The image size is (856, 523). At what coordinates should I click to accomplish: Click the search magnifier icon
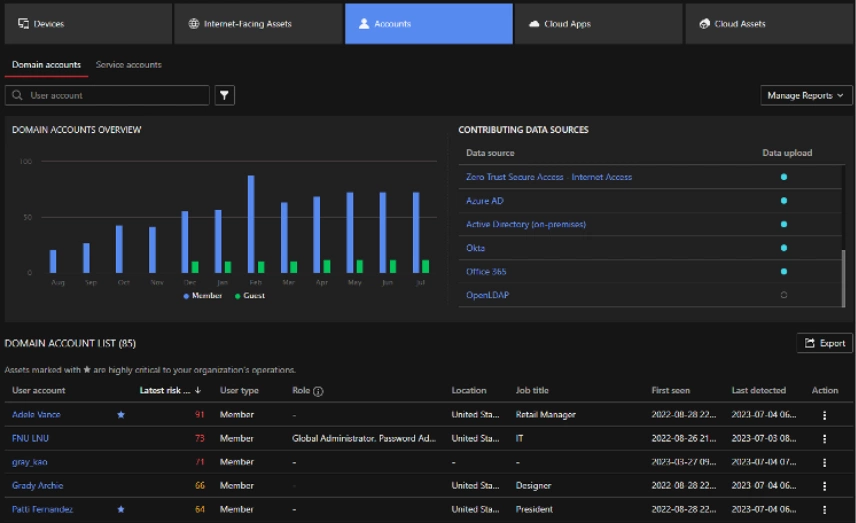point(17,95)
